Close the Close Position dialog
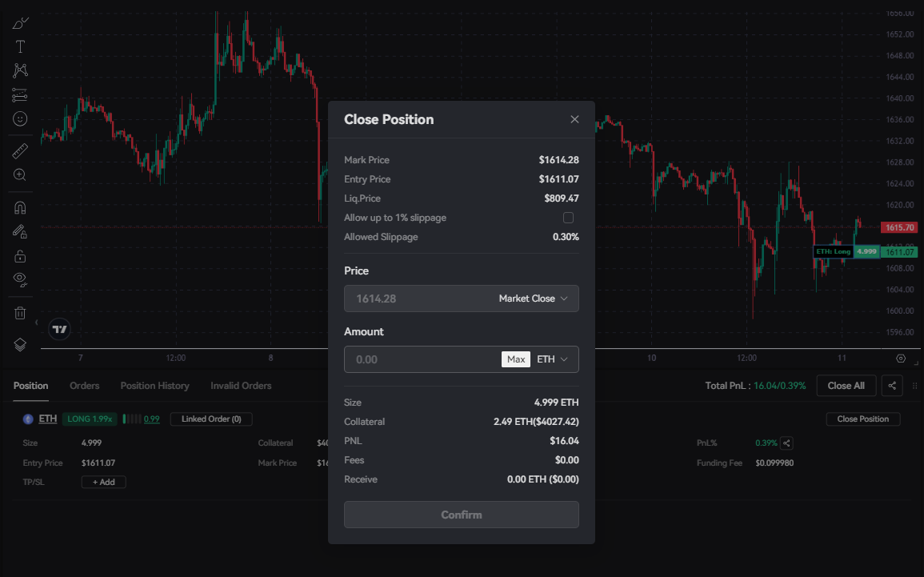This screenshot has height=577, width=924. [574, 119]
